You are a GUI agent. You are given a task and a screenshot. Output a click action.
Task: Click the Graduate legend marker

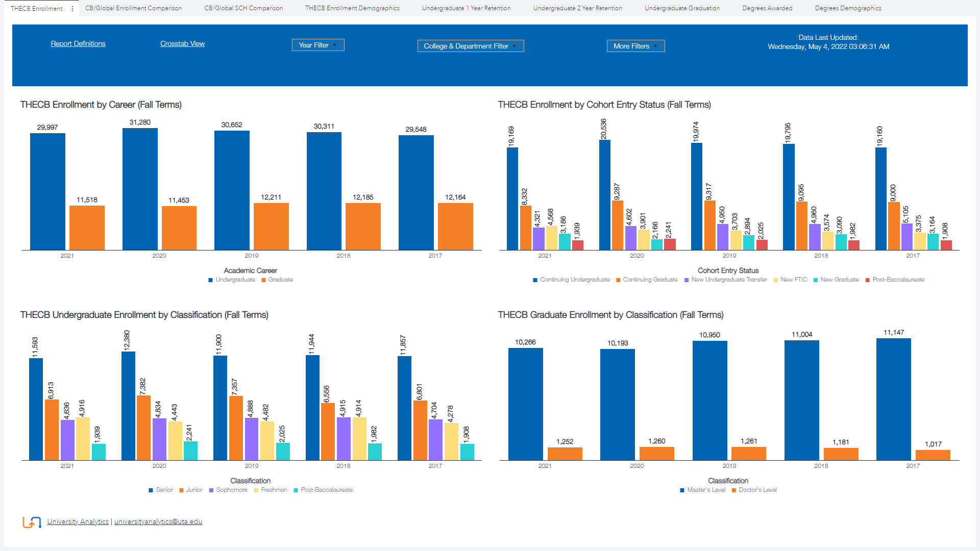(x=263, y=280)
